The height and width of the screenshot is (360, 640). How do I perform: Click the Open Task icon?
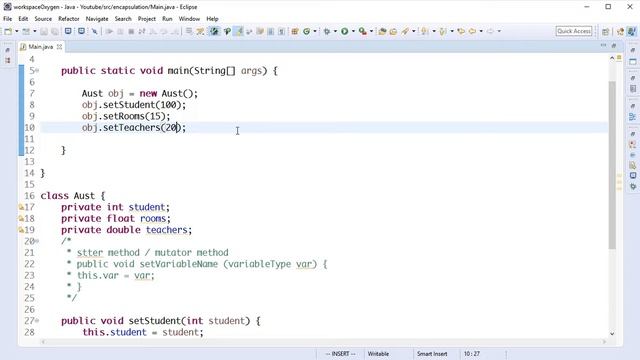pyautogui.click(x=393, y=31)
